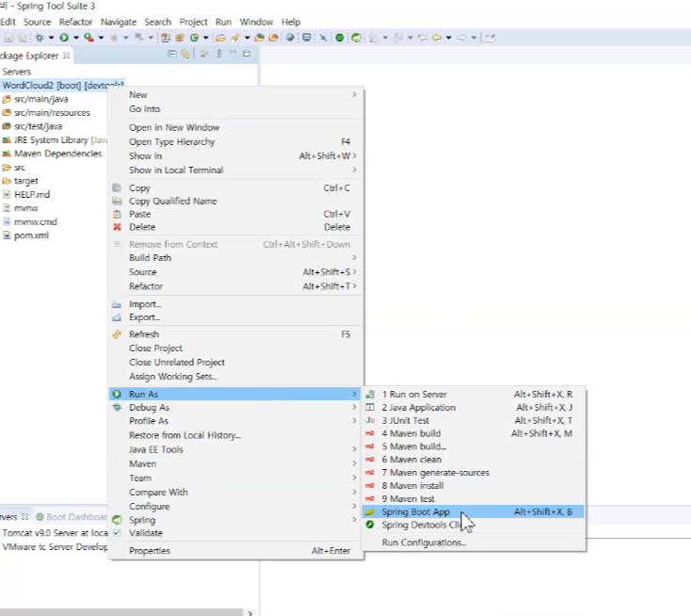Screen dimensions: 691x616
Task: Choose 3 JUnit Test
Action: 474,420
